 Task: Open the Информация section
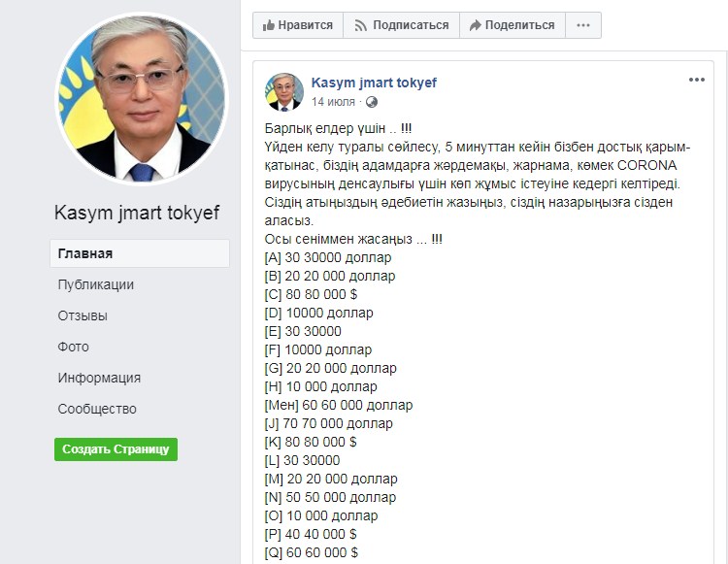pos(99,378)
